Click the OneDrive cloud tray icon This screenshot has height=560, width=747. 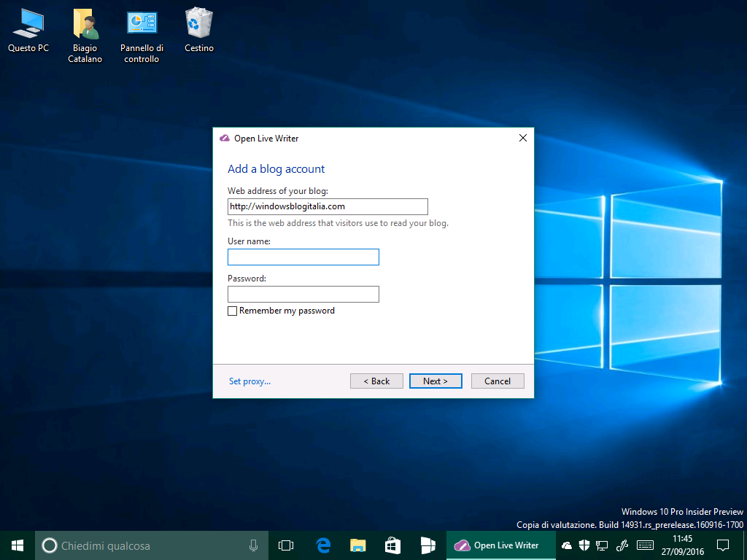(x=566, y=545)
